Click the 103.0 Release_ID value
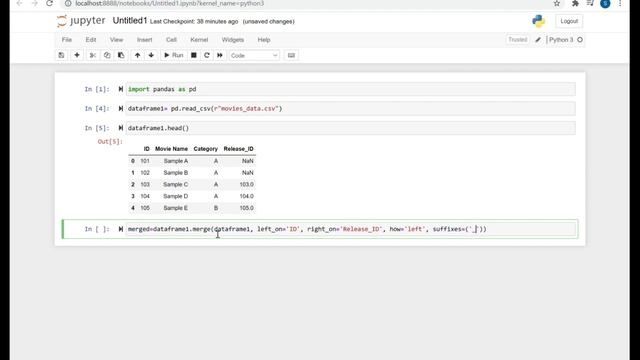 click(x=247, y=184)
